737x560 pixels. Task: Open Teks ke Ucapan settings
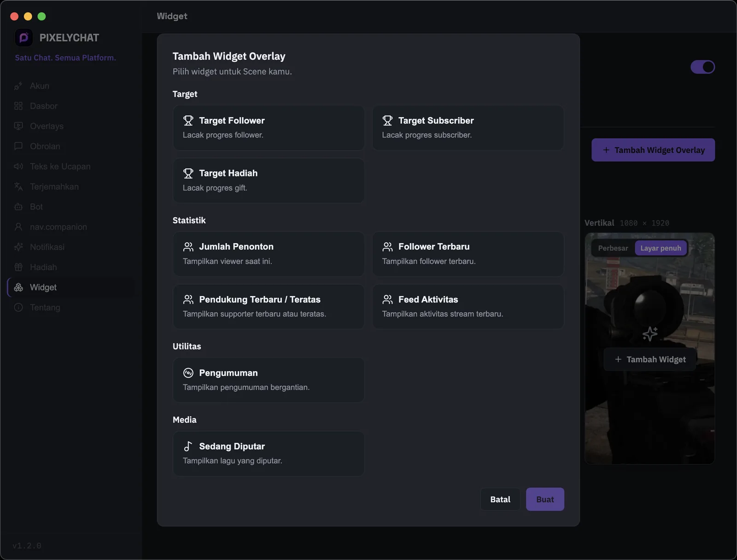tap(71, 166)
